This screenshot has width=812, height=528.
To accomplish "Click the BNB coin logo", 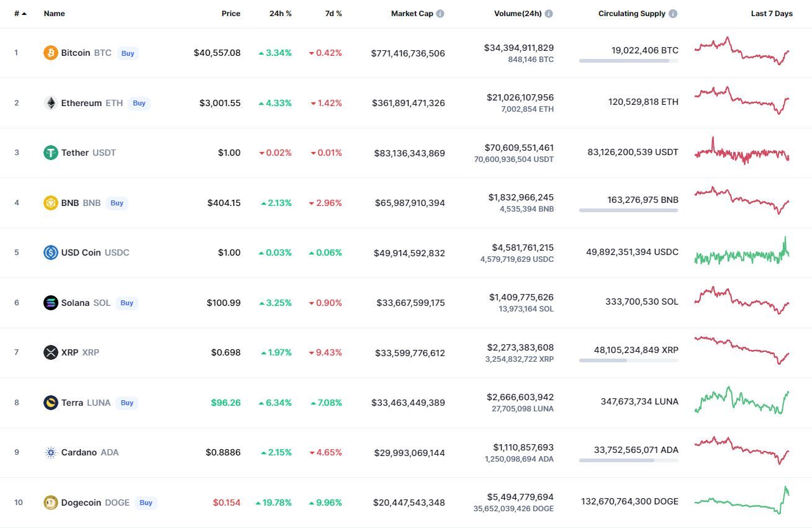I will coord(51,203).
